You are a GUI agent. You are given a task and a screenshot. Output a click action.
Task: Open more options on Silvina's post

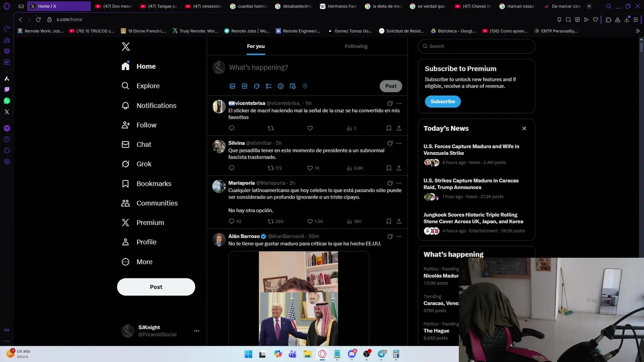pyautogui.click(x=399, y=143)
